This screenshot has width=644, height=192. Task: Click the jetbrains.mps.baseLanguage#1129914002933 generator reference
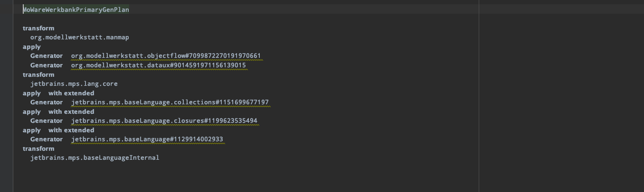[x=147, y=139]
